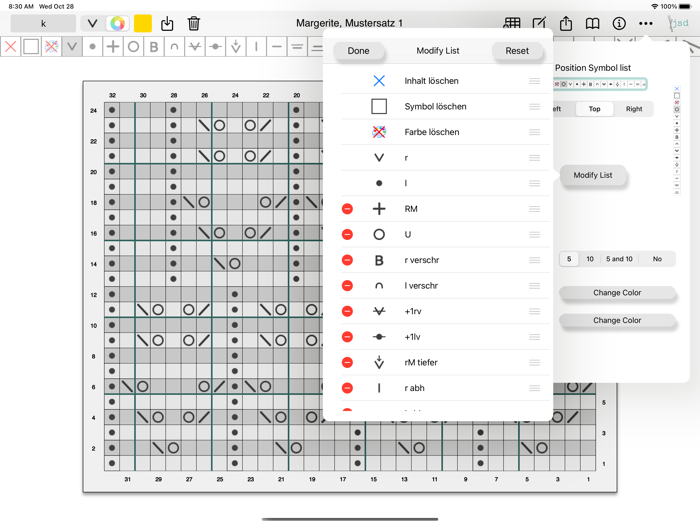Viewport: 700px width, 525px height.
Task: Select the double-line symbol in symbol bar
Action: tap(297, 46)
